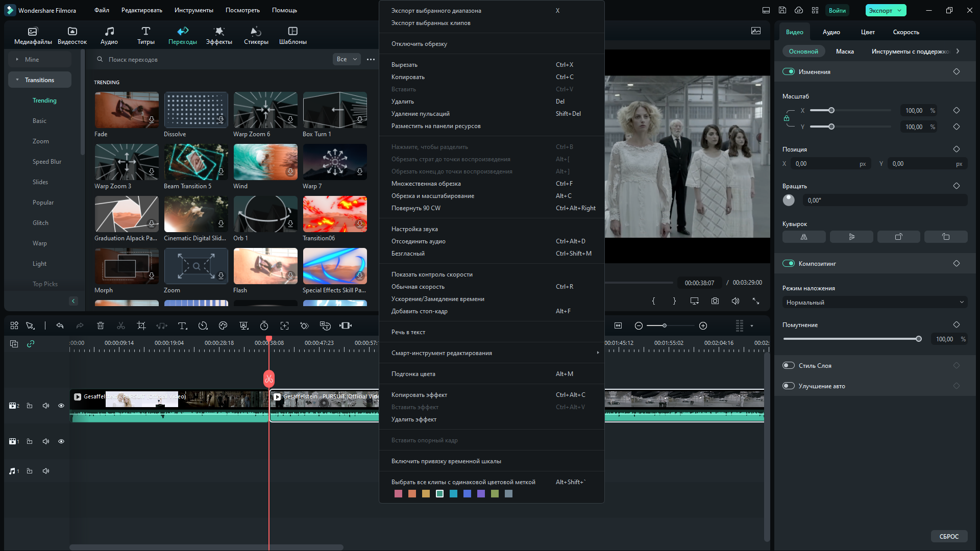Click the crop tool icon in timeline toolbar

[141, 325]
